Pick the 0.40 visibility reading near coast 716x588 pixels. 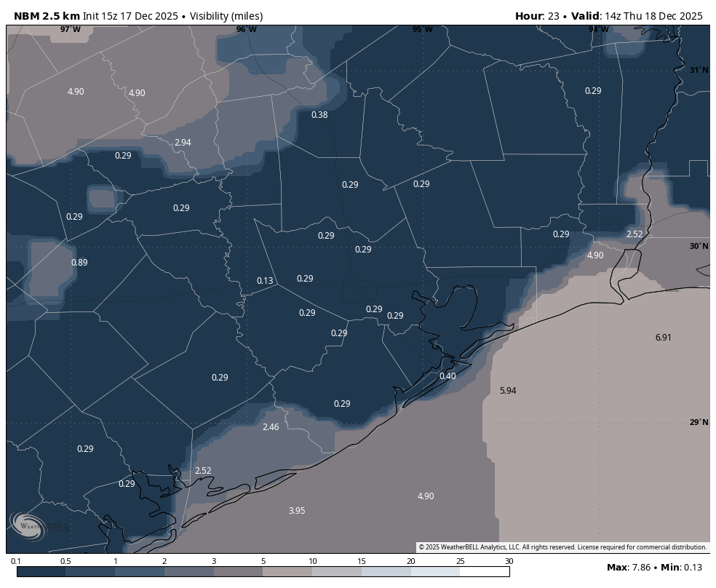click(447, 376)
